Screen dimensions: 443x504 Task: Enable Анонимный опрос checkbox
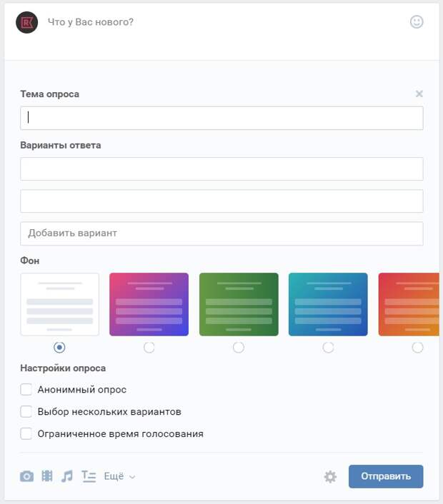click(26, 389)
